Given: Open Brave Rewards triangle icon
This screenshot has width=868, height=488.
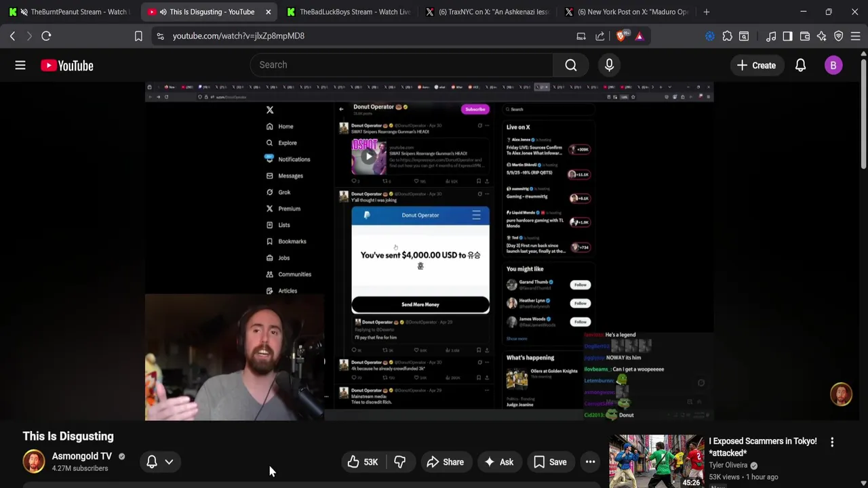Looking at the screenshot, I should pos(639,36).
